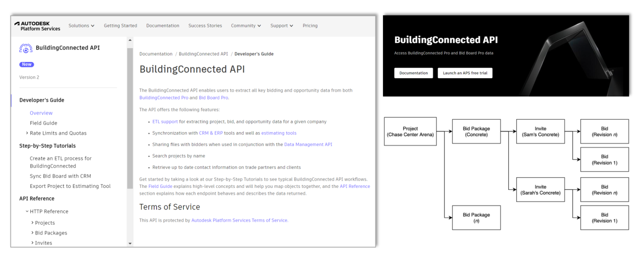This screenshot has width=644, height=260.
Task: Open the Support dropdown menu
Action: pyautogui.click(x=282, y=26)
